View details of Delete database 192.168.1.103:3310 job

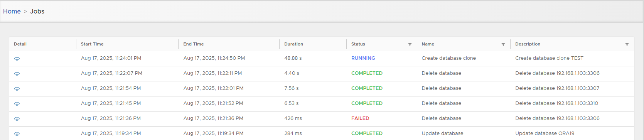coord(17,104)
